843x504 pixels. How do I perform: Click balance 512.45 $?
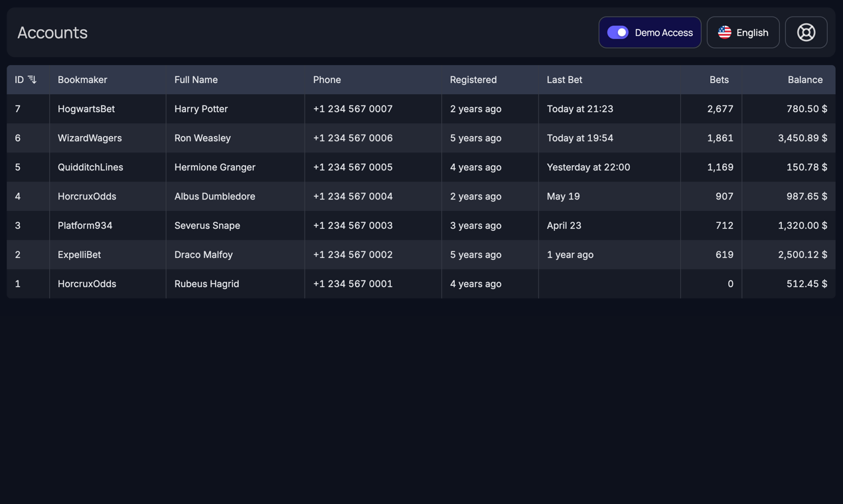coord(806,284)
